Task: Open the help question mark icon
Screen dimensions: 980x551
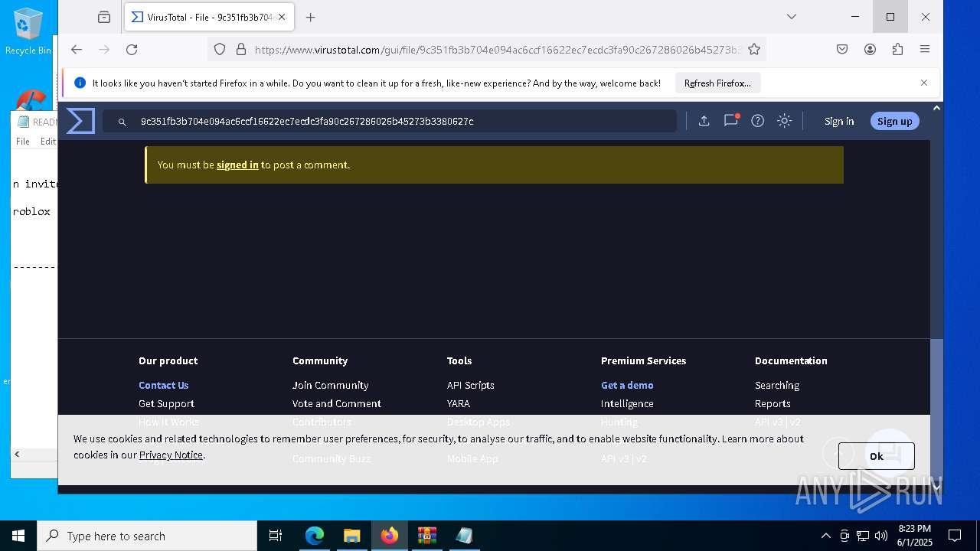Action: coord(757,121)
